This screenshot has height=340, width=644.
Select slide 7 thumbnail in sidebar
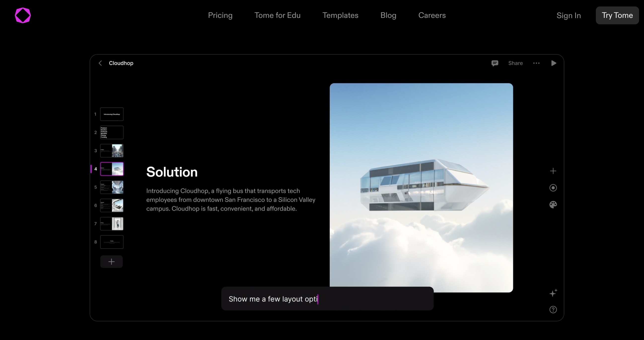111,223
